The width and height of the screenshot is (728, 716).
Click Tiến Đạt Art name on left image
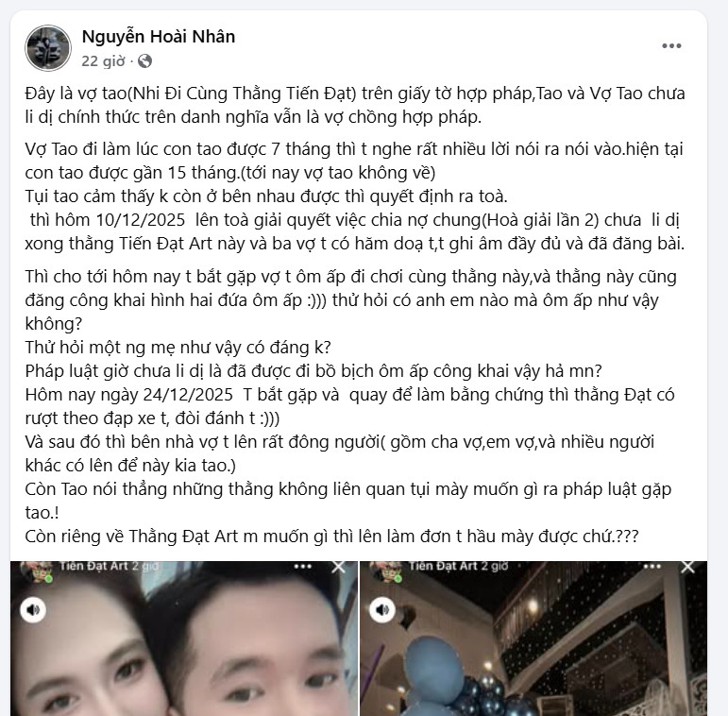click(93, 566)
